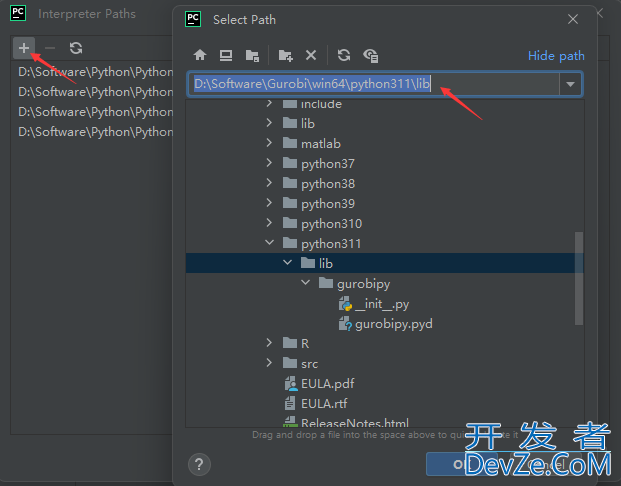Click the EULA.rtf file icon

290,403
